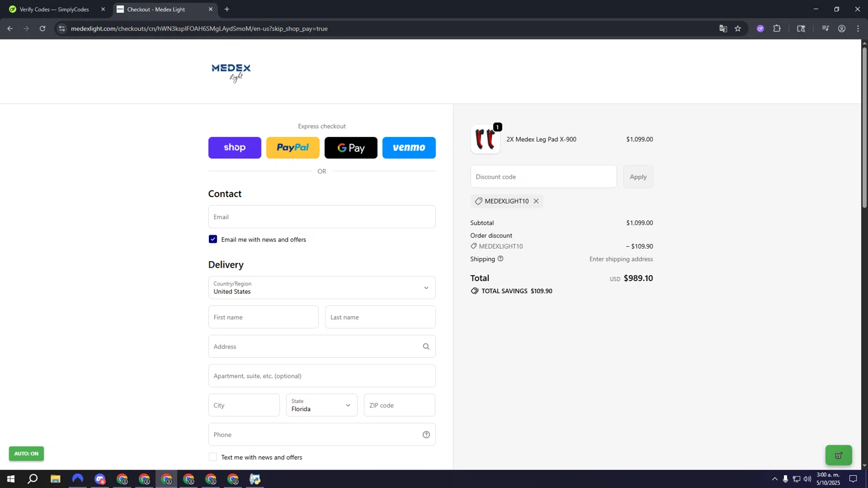Image resolution: width=868 pixels, height=488 pixels.
Task: Toggle the AUTO: ON button
Action: pyautogui.click(x=26, y=454)
